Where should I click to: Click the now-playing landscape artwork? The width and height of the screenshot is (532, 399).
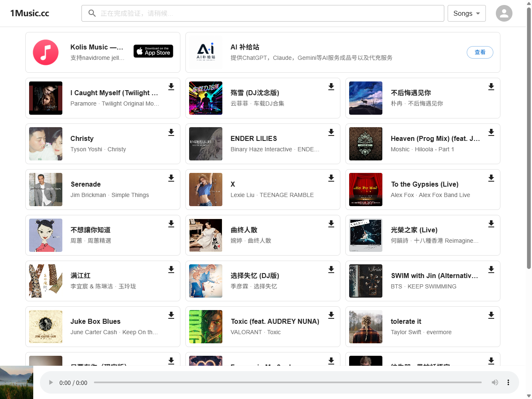coord(17,382)
